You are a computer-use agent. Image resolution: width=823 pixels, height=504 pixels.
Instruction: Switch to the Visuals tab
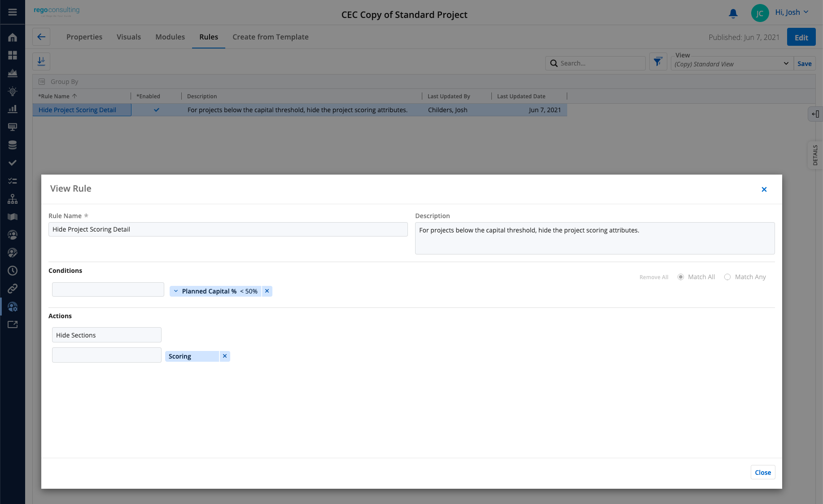(129, 37)
